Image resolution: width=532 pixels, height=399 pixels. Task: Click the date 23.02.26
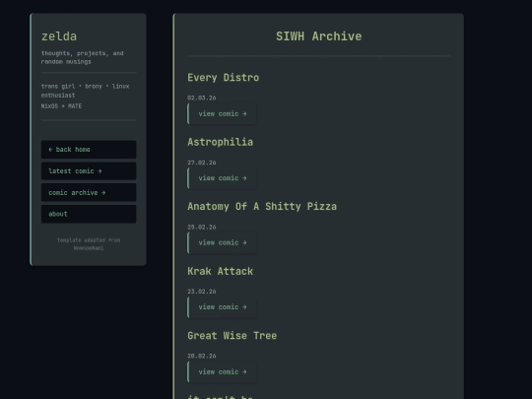pos(202,292)
